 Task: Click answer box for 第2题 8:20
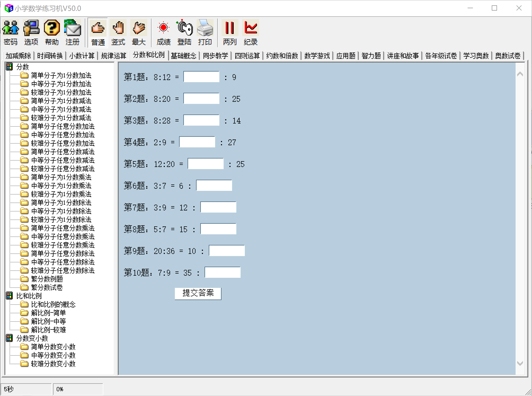201,99
